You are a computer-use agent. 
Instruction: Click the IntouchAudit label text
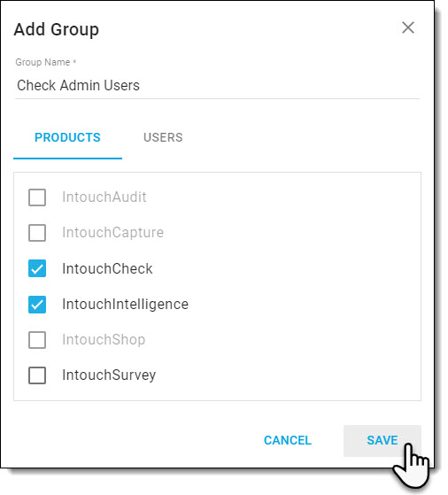tap(104, 197)
